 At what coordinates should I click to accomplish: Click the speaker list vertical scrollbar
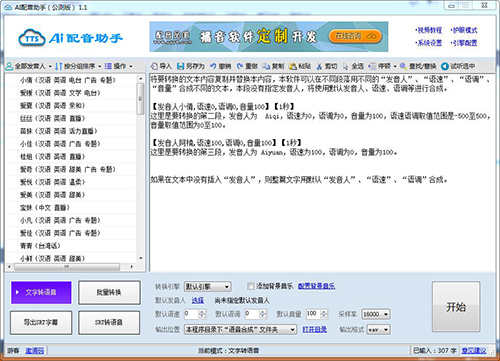(141, 98)
